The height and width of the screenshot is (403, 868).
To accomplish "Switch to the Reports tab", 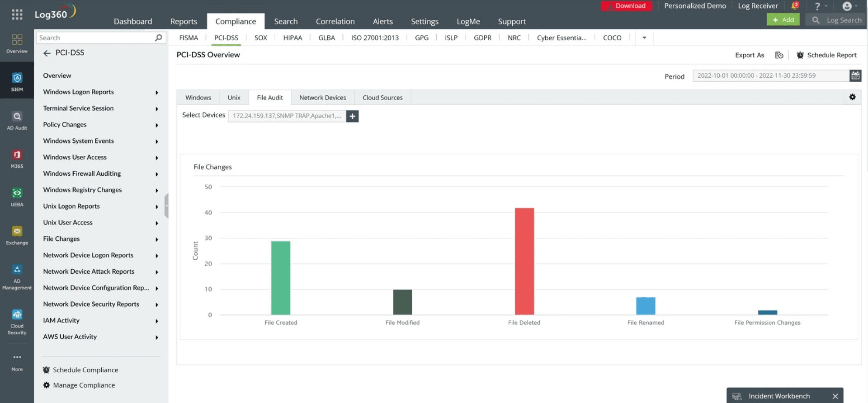I will [x=184, y=21].
